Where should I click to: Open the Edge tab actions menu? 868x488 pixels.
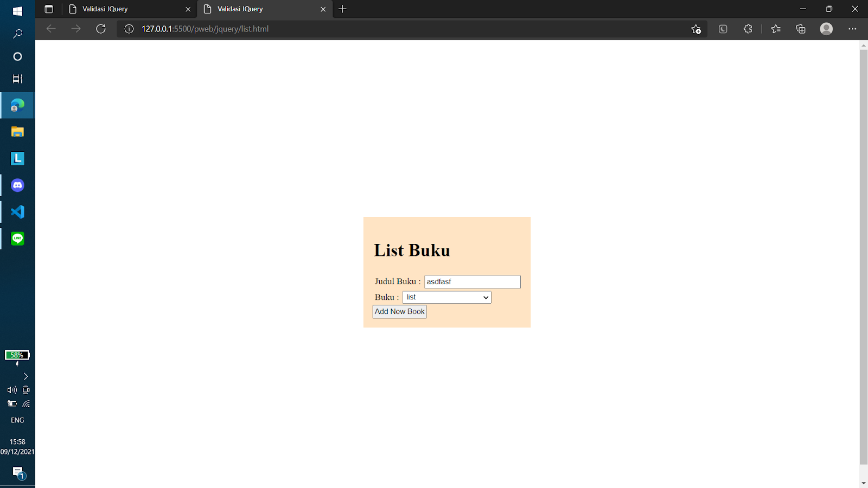pyautogui.click(x=49, y=9)
